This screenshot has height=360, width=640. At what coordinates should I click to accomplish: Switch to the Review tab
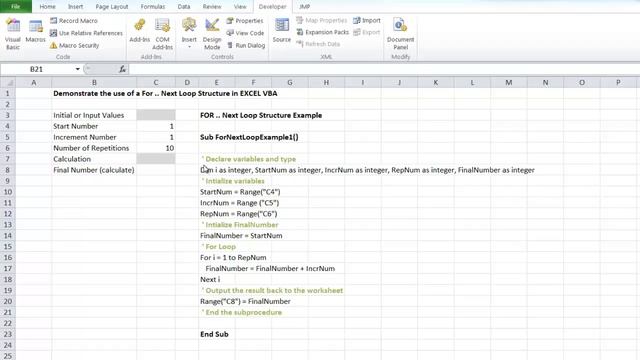(x=212, y=7)
